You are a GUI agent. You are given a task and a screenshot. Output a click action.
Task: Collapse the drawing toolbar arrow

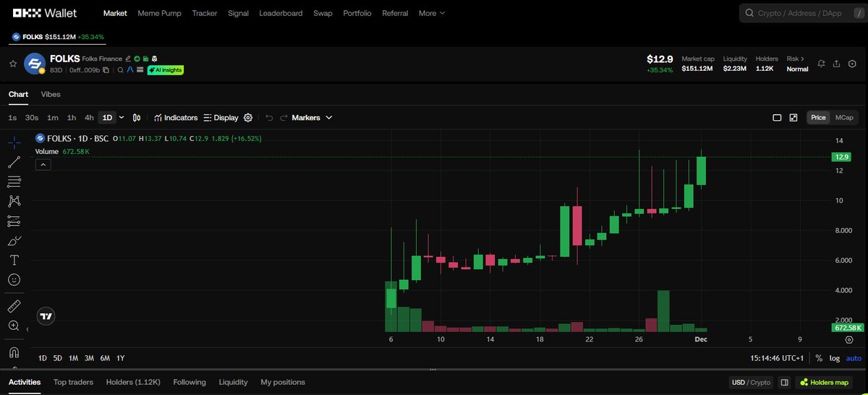point(27,329)
